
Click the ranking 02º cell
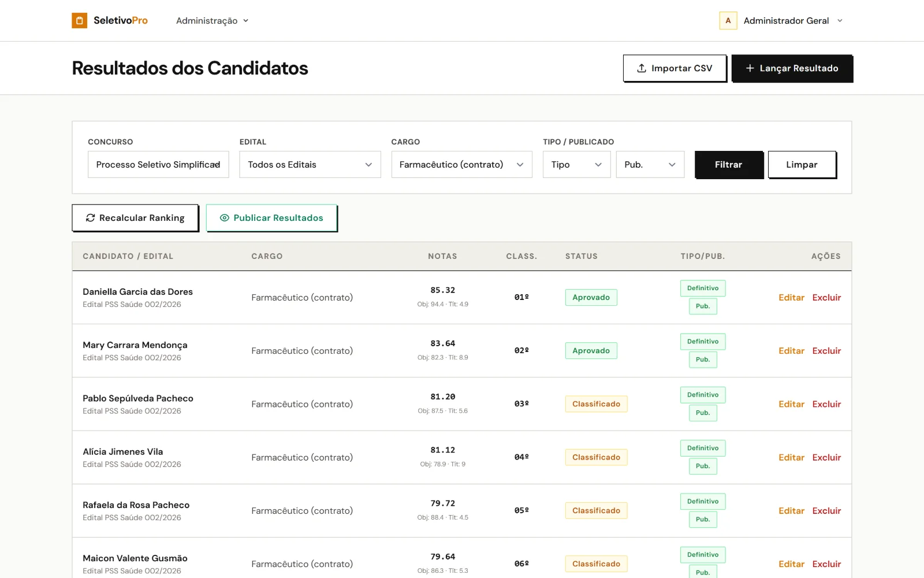click(x=521, y=350)
